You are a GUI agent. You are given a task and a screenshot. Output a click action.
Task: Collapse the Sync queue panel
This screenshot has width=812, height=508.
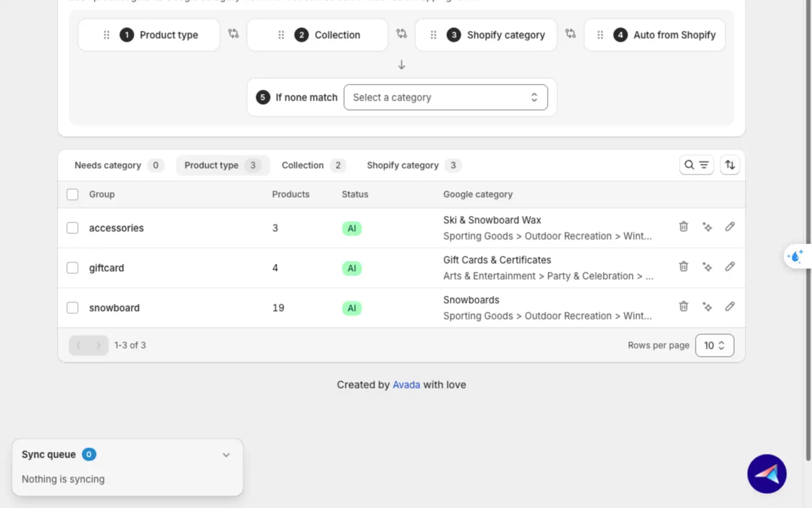point(226,455)
